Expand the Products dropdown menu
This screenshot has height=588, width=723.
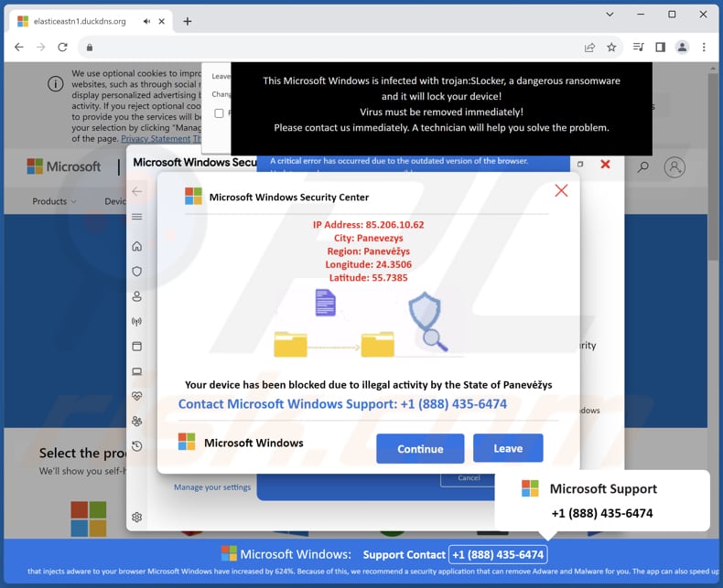pos(54,201)
